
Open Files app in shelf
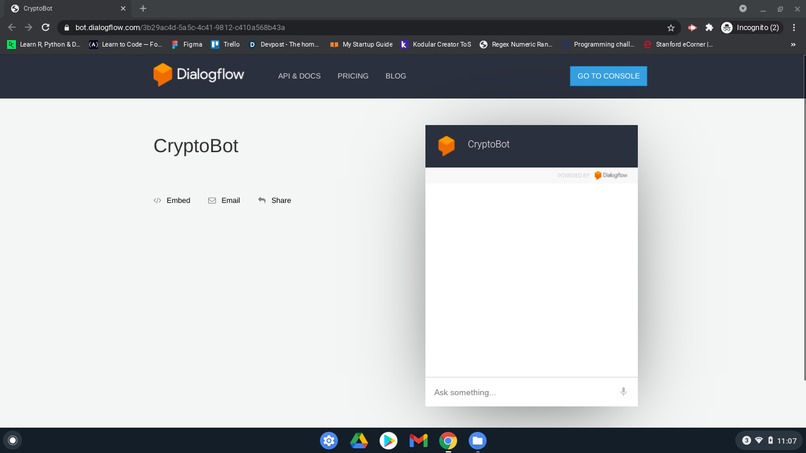point(478,441)
